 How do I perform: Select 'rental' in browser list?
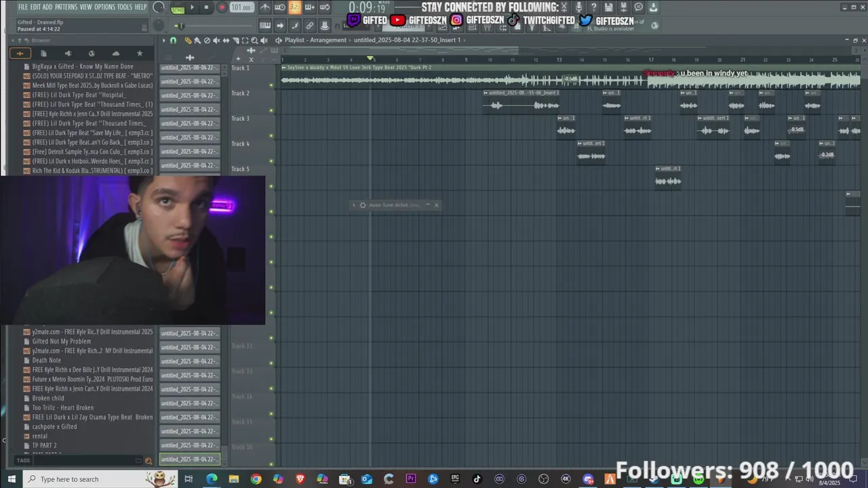(x=40, y=436)
